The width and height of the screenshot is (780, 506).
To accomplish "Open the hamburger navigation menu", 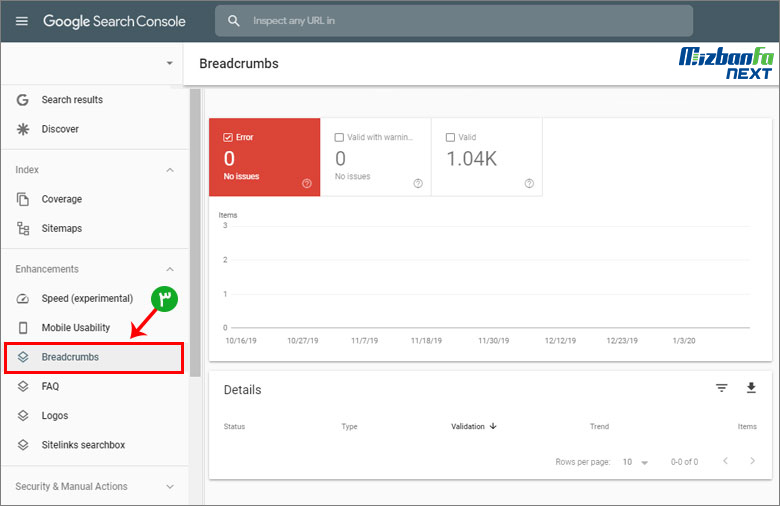I will coord(21,21).
